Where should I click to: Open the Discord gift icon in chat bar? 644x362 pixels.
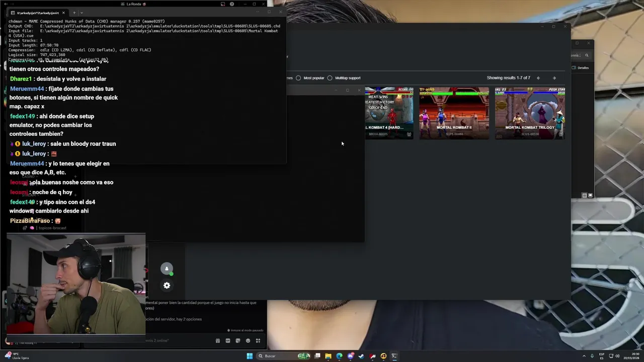pyautogui.click(x=217, y=341)
